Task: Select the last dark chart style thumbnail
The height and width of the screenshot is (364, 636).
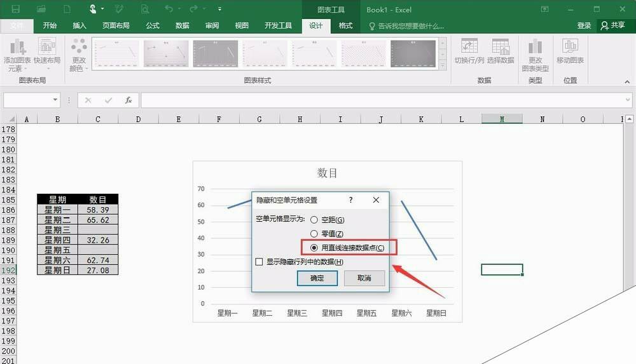Action: (413, 53)
